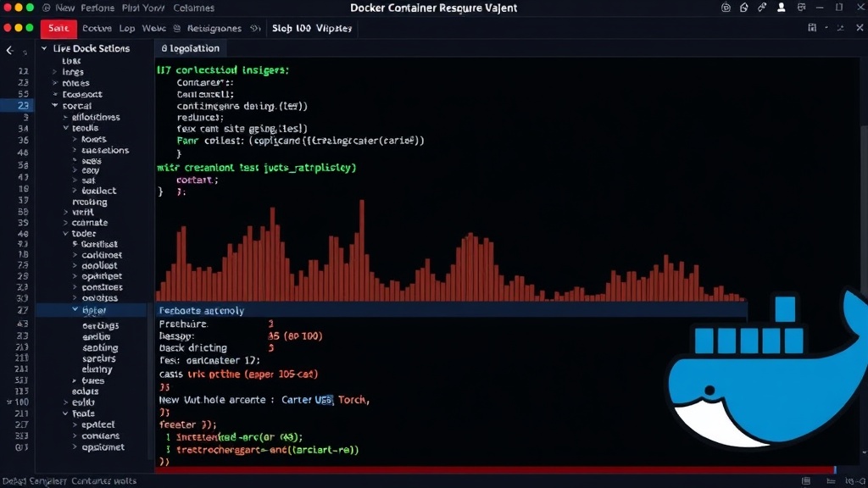Select the highlighted 'Bpter' tree row
The image size is (868, 488).
pos(92,310)
